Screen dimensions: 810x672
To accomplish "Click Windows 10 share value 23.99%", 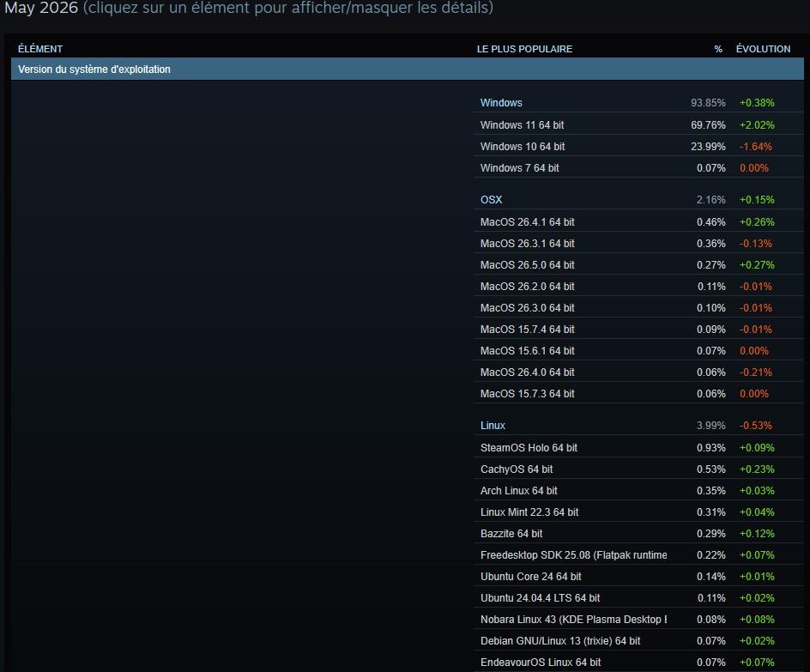I will click(708, 147).
